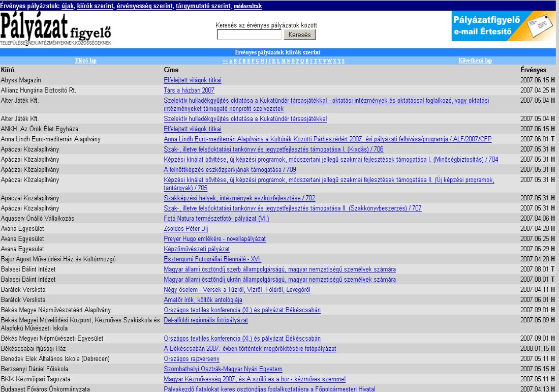
Task: Open 'Magyar Kézművesség 2007' link
Action: pos(255,379)
